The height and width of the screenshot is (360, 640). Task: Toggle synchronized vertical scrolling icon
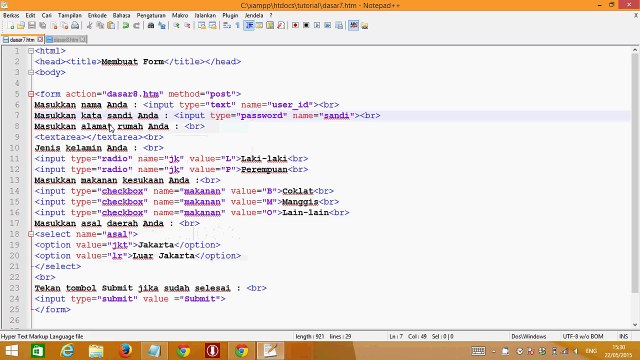pyautogui.click(x=202, y=25)
